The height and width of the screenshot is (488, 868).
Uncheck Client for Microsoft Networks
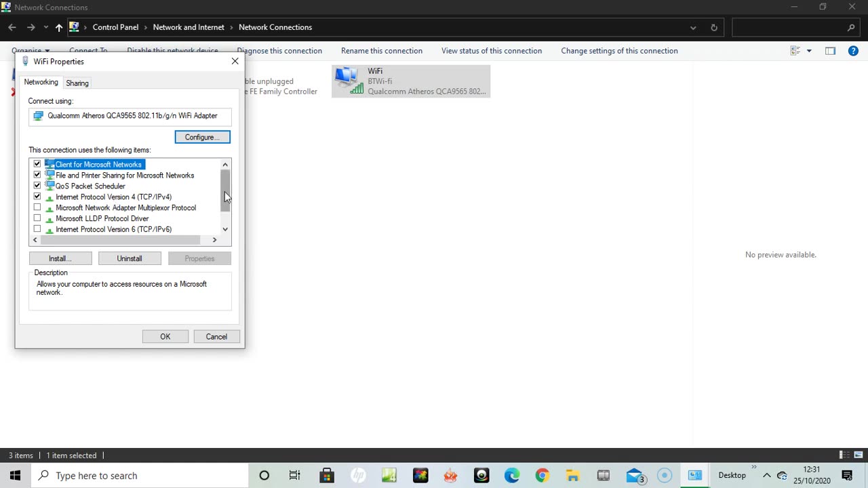[37, 164]
